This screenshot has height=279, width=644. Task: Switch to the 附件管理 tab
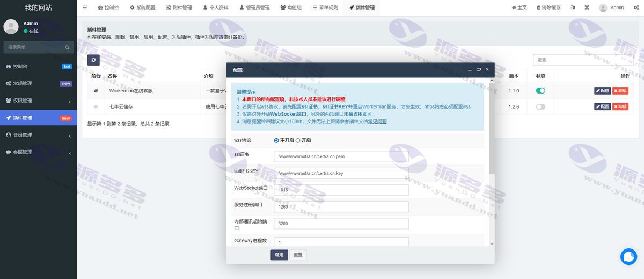coord(179,8)
